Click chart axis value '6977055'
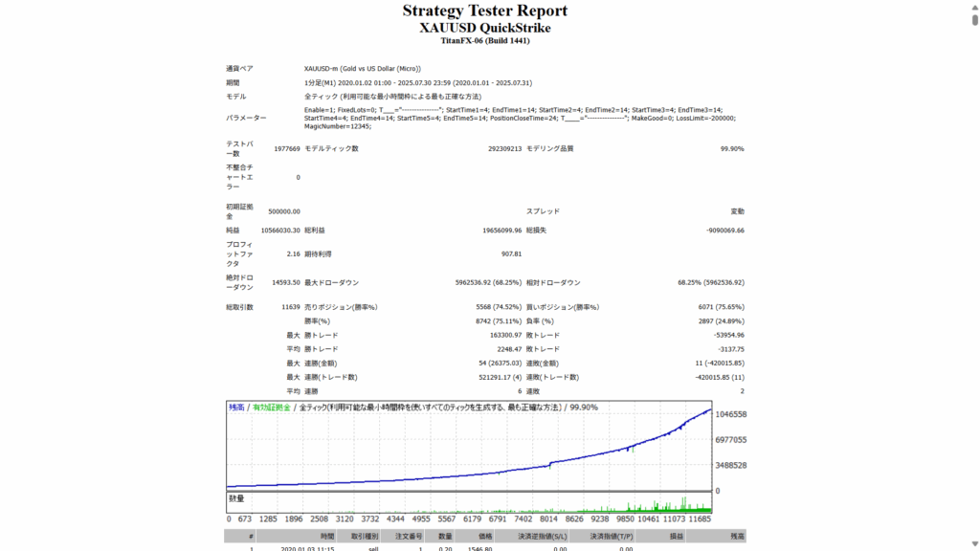The image size is (980, 551). (730, 440)
